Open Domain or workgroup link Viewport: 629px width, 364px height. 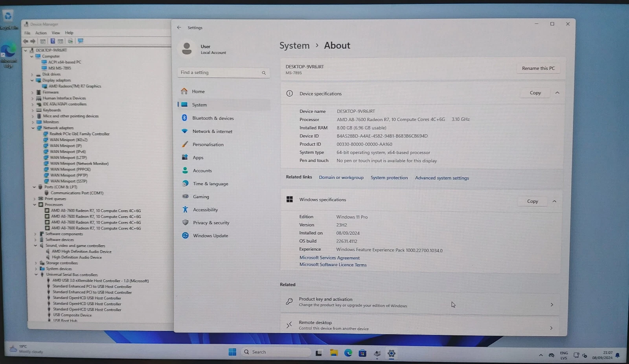click(341, 178)
